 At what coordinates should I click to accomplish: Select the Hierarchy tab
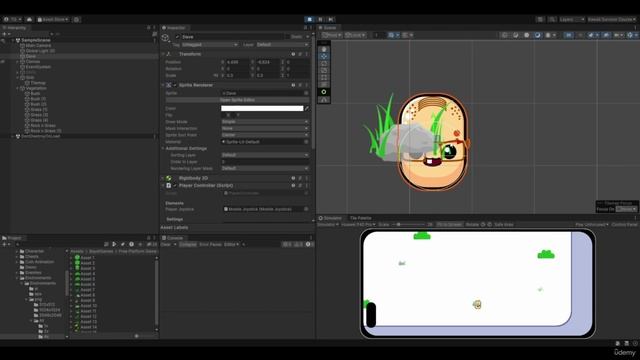click(15, 28)
